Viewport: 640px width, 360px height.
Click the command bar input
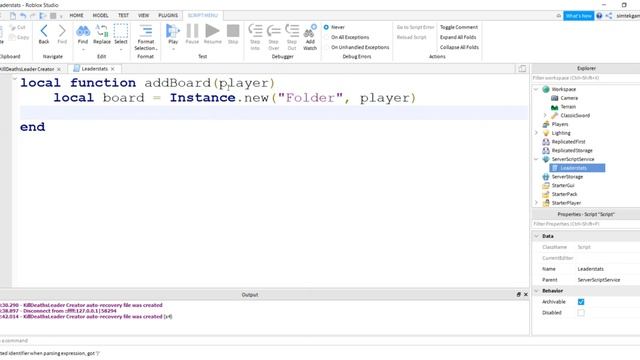point(265,340)
